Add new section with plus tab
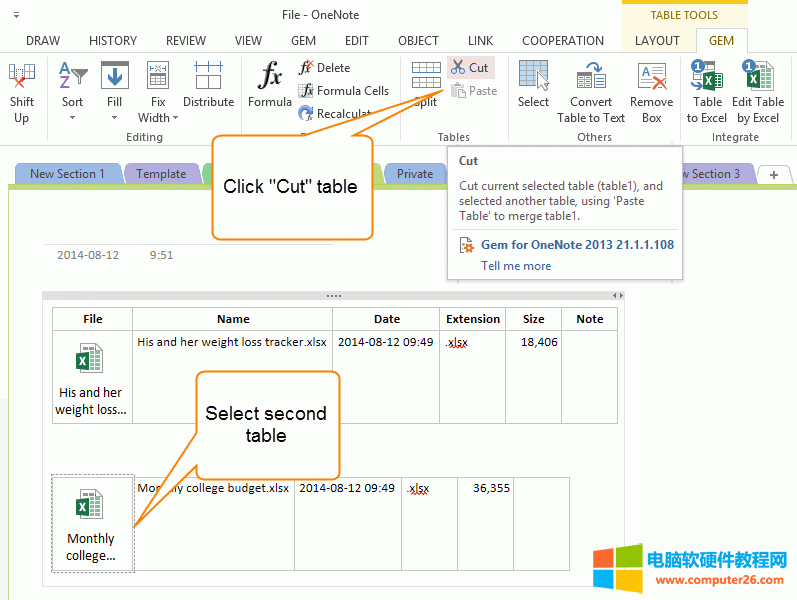This screenshot has height=600, width=797. click(773, 174)
